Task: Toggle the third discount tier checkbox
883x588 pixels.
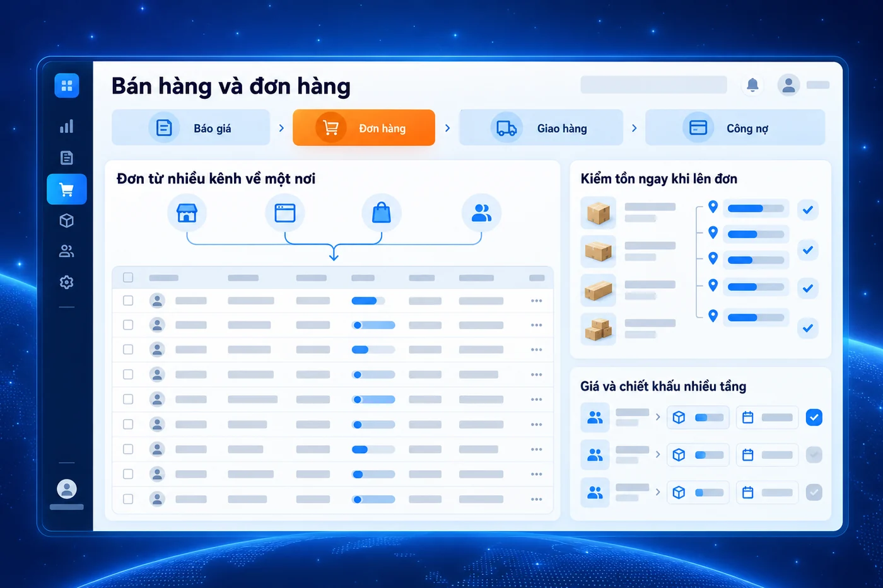Action: click(x=814, y=492)
